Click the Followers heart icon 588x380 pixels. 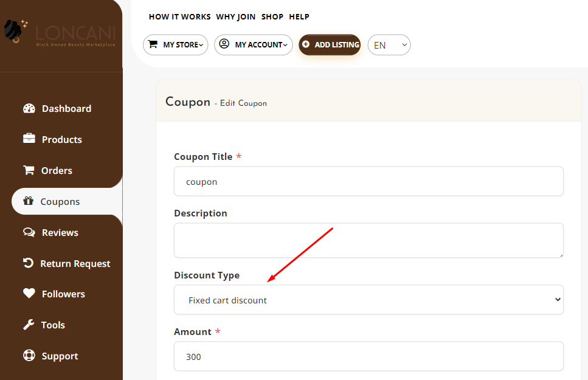pos(29,293)
